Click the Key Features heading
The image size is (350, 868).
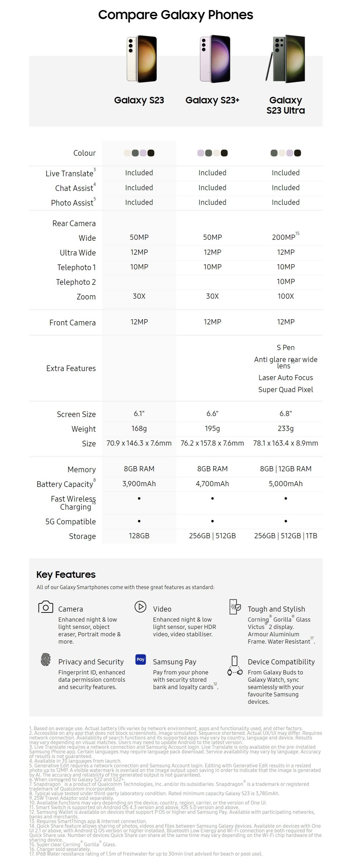pos(66,574)
